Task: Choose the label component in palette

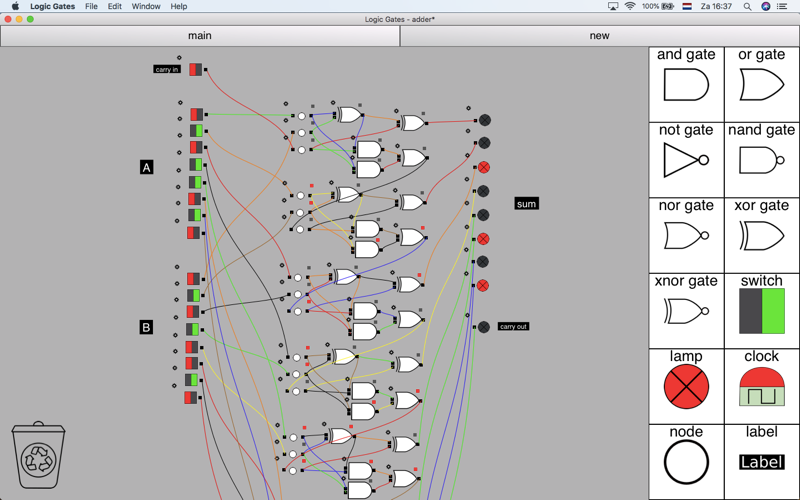Action: [761, 462]
